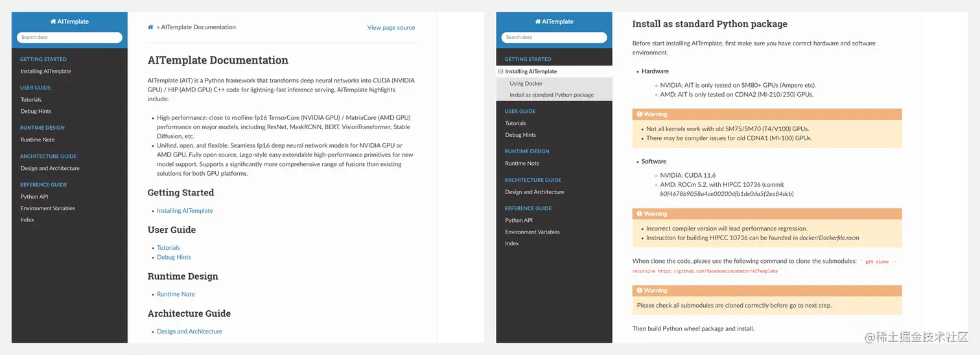The width and height of the screenshot is (980, 355).
Task: Click Installing AITemplate link under Getting Started
Action: coord(185,211)
